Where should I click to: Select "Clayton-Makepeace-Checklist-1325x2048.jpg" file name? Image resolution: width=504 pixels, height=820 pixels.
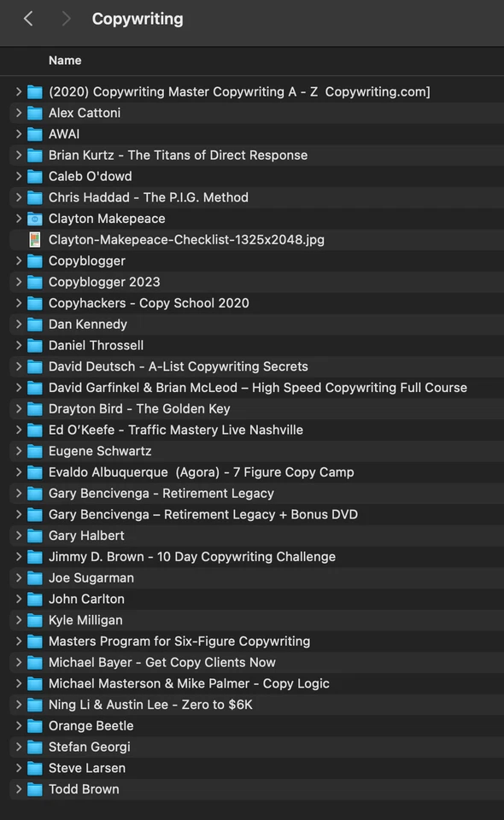pos(186,239)
